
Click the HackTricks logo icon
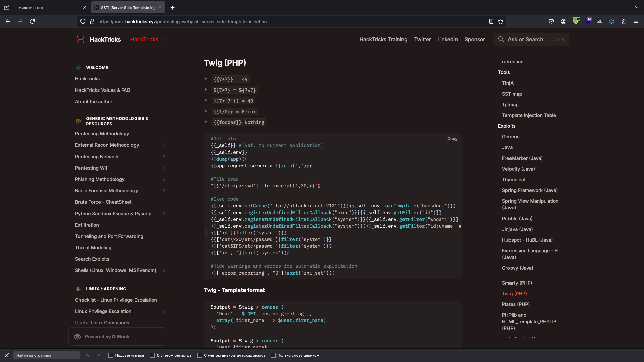(80, 39)
